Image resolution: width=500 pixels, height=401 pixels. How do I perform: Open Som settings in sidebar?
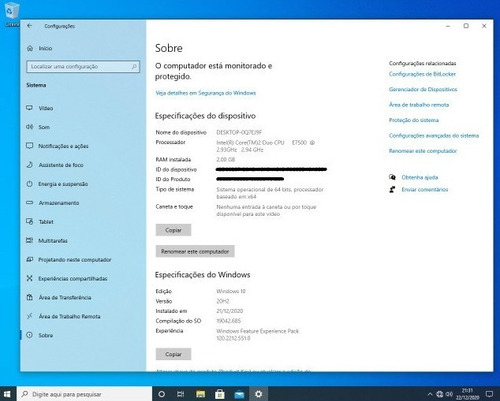[44, 127]
